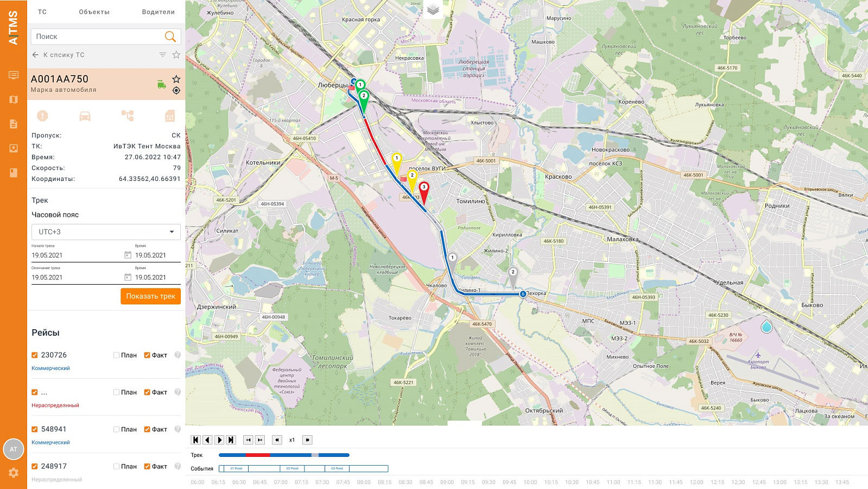Image resolution: width=868 pixels, height=489 pixels.
Task: Toggle favorites star beside filter icon
Action: click(176, 55)
